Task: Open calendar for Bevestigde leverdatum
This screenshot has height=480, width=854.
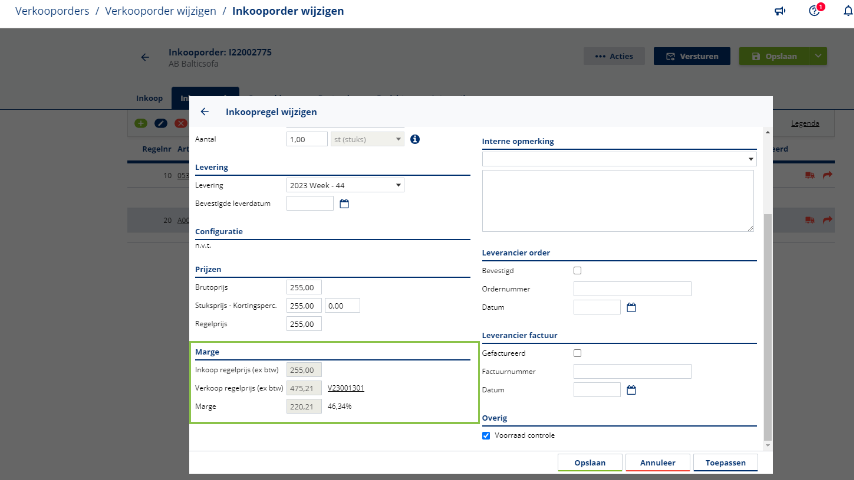Action: click(x=344, y=204)
